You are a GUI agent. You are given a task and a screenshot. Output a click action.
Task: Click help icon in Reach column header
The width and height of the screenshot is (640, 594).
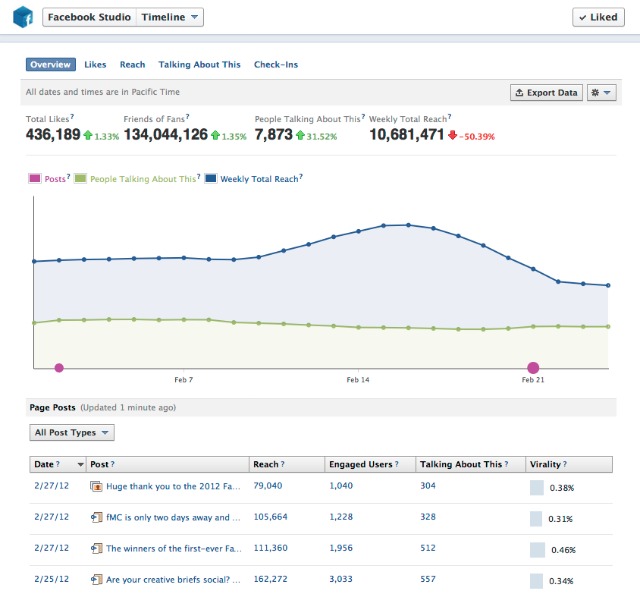click(x=282, y=464)
